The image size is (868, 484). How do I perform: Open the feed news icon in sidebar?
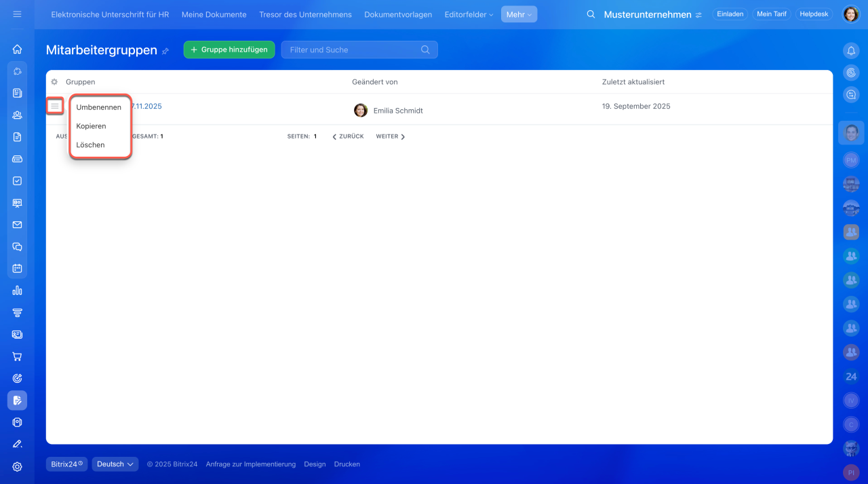pyautogui.click(x=17, y=93)
